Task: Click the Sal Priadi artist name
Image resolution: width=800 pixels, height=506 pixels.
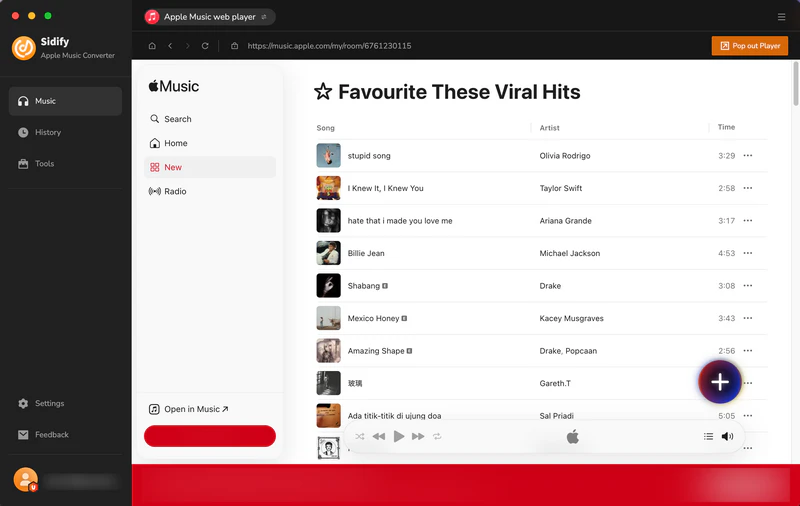Action: (557, 416)
